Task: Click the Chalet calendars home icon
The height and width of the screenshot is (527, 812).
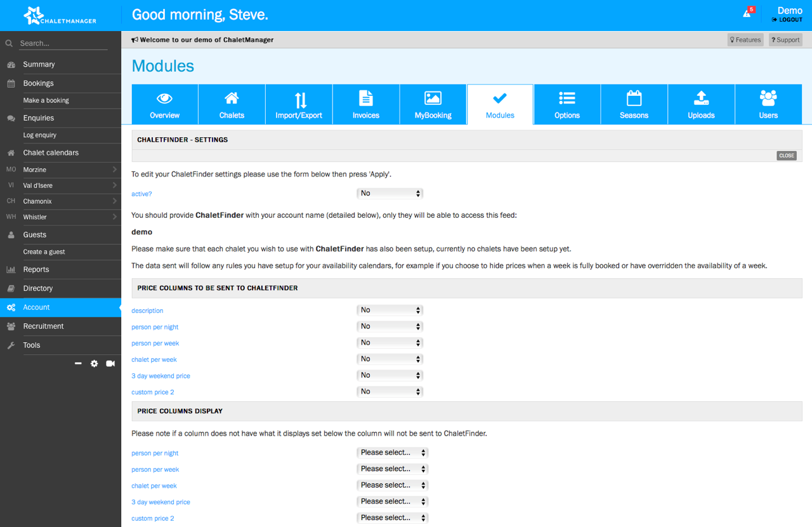Action: (11, 153)
